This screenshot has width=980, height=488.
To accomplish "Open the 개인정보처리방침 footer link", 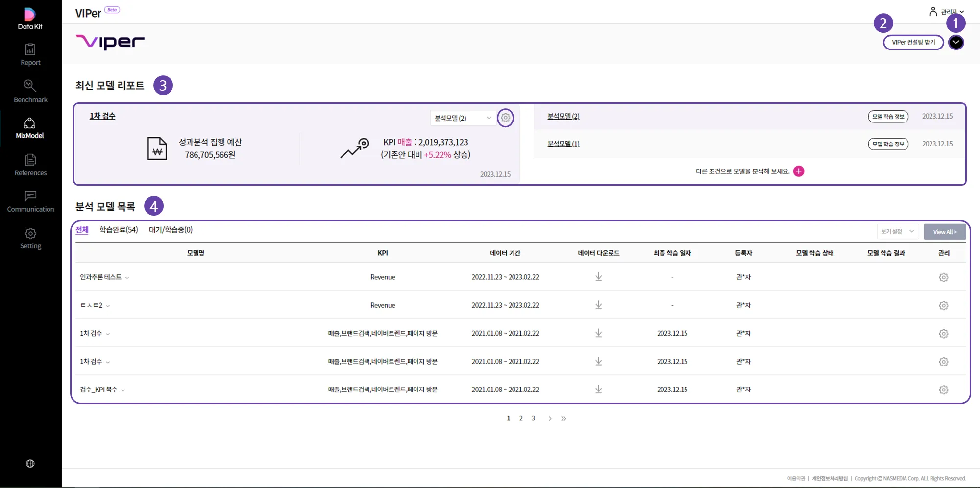I will [x=830, y=479].
